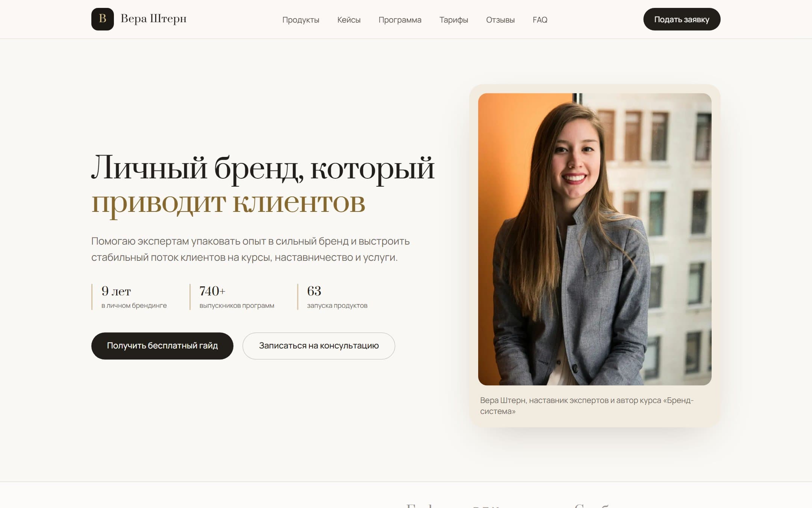
Task: Click the "Личный бренд, который" heading
Action: (263, 168)
